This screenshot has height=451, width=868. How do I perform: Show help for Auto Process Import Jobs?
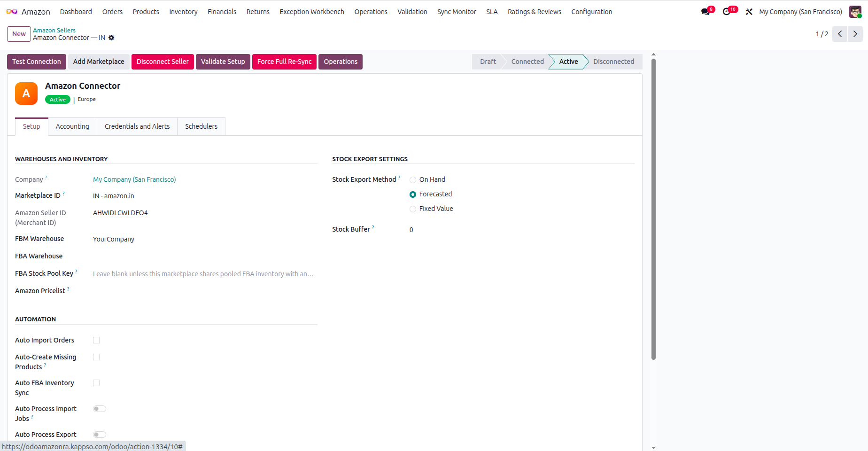pos(32,417)
